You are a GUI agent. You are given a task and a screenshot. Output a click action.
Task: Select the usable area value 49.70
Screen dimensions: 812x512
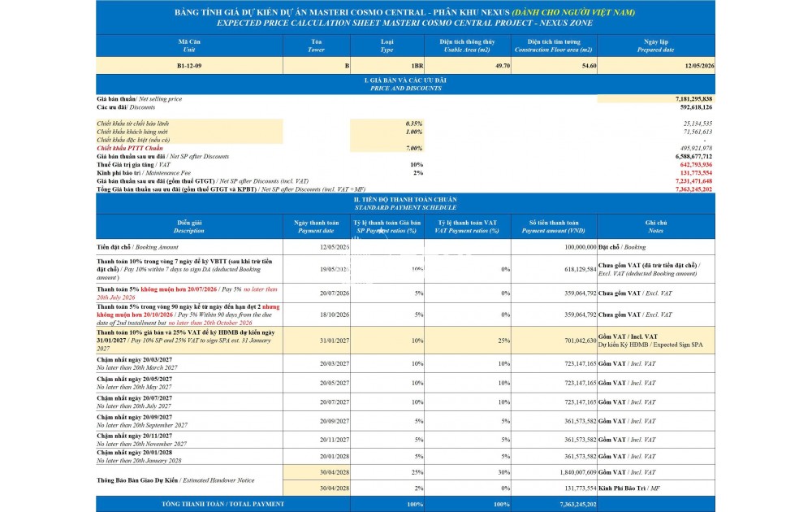click(x=467, y=66)
